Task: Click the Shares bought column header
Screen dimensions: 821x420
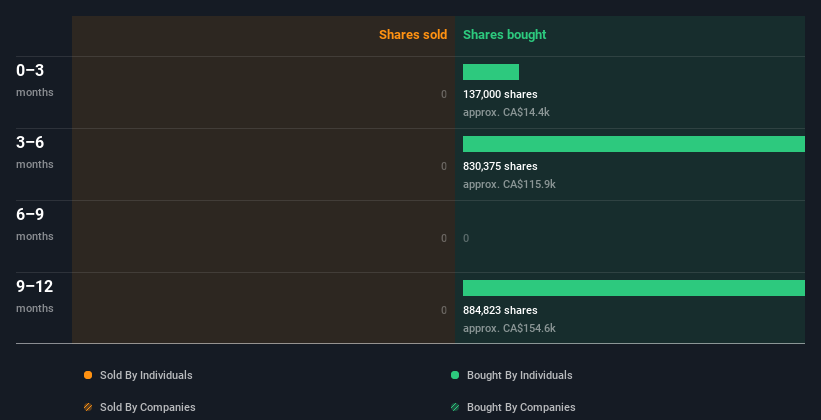Action: coord(504,35)
